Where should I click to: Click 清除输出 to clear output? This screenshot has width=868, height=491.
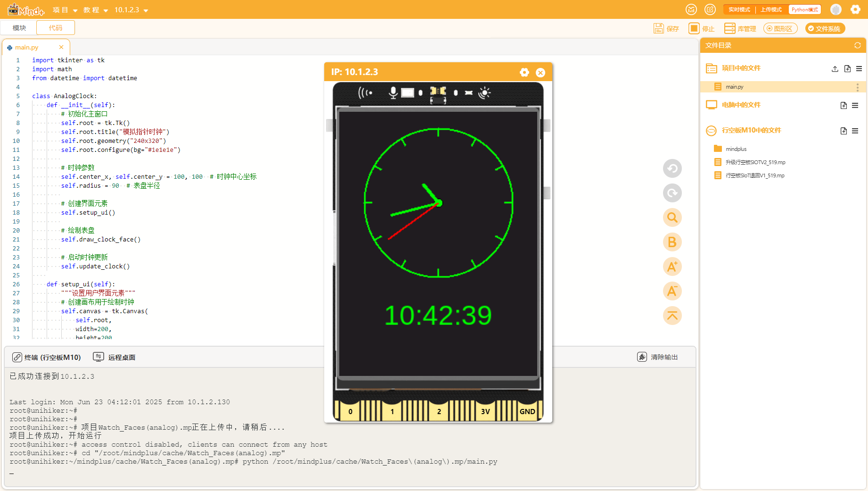(657, 357)
